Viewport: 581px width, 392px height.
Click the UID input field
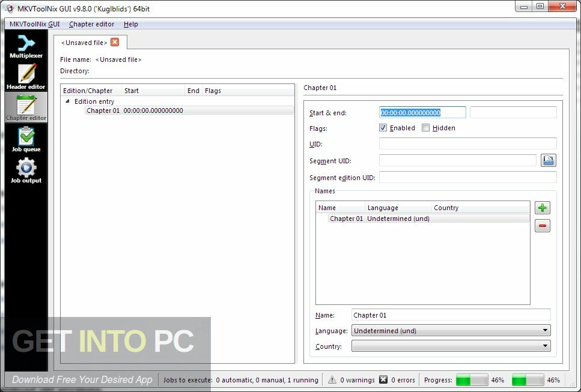pos(467,143)
